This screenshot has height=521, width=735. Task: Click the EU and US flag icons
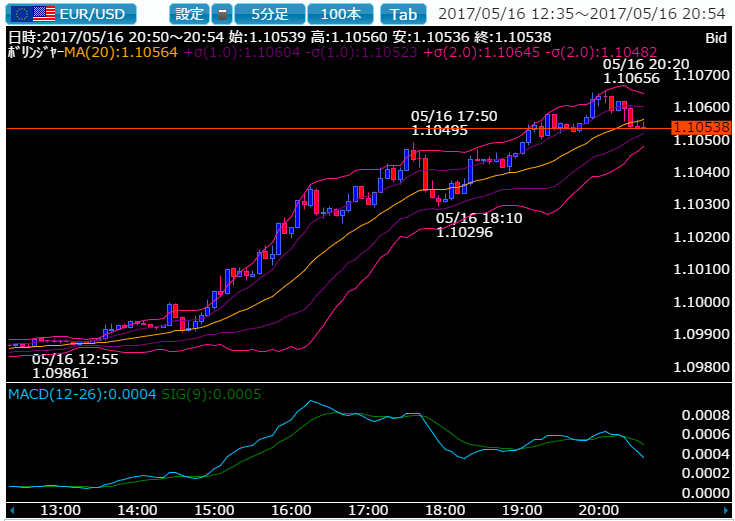point(34,14)
